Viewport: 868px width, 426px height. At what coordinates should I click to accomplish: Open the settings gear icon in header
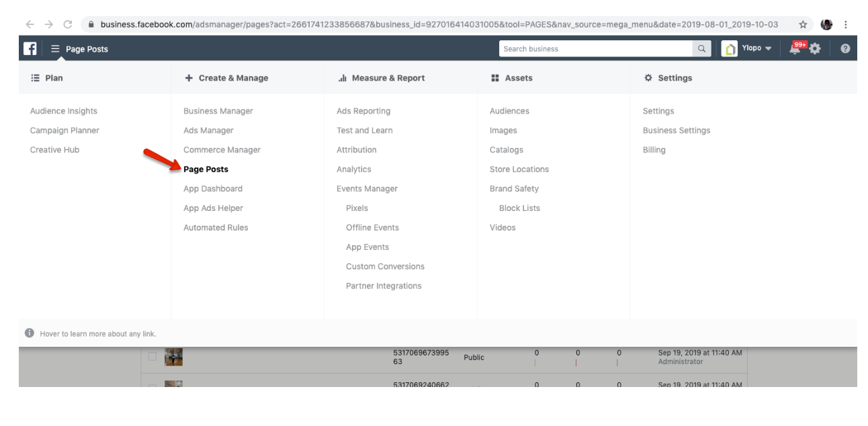point(815,49)
